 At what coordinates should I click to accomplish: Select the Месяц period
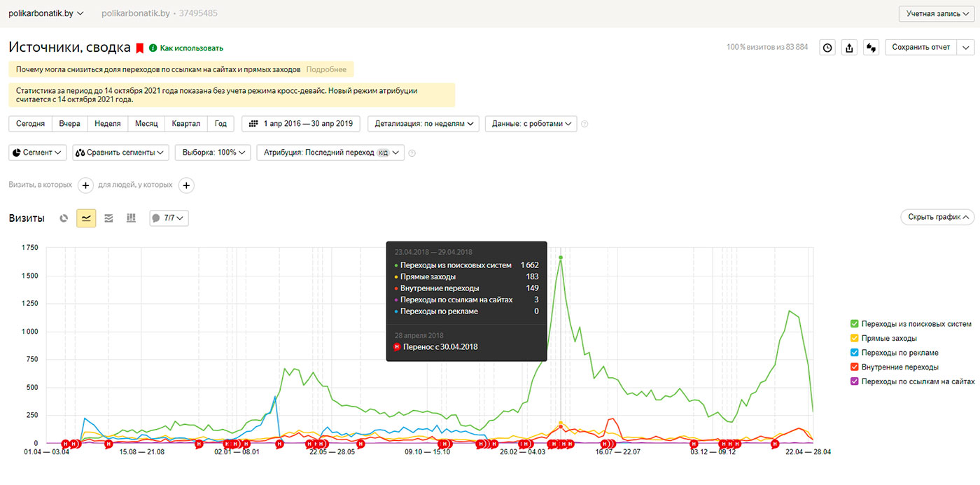146,124
